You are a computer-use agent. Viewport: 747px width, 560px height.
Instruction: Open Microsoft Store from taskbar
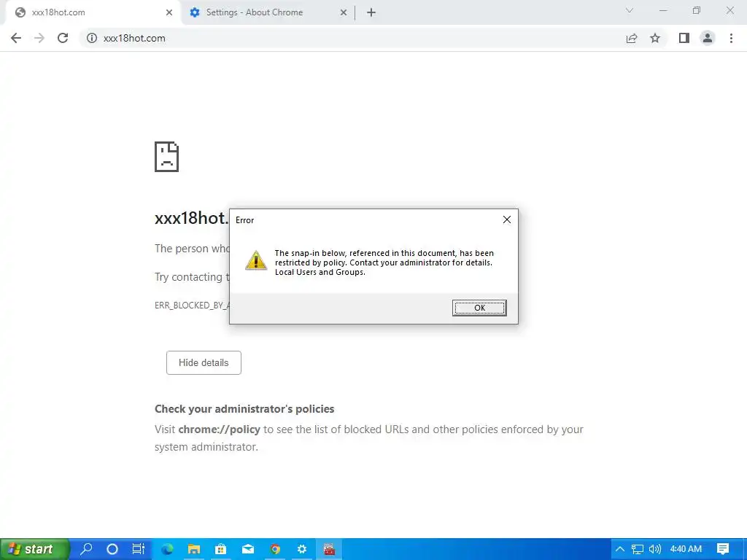pos(220,549)
